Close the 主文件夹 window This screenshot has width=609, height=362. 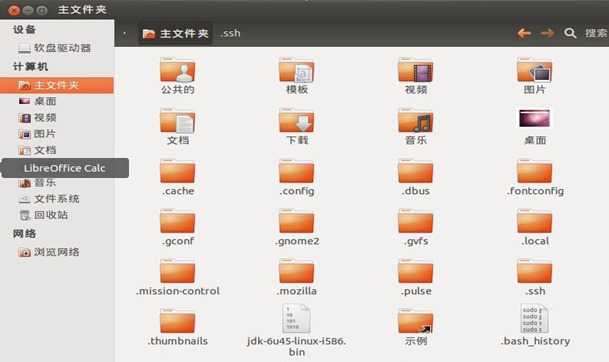click(x=14, y=10)
